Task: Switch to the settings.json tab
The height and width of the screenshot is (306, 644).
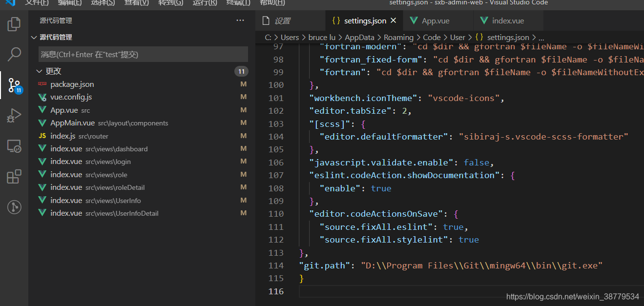Action: click(364, 20)
